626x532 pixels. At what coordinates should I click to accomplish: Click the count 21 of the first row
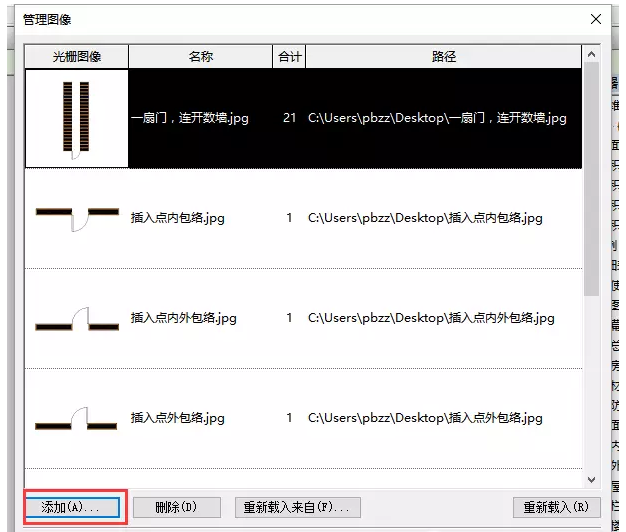pyautogui.click(x=289, y=118)
